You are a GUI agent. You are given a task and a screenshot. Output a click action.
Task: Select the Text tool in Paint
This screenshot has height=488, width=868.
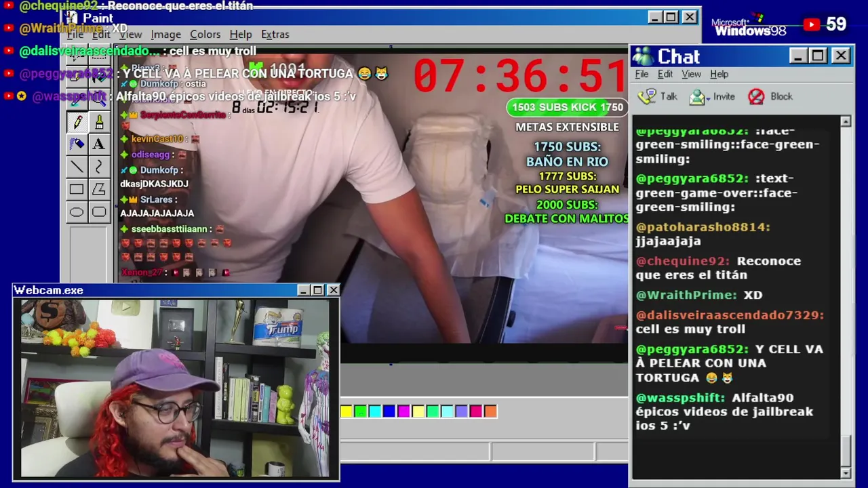99,144
